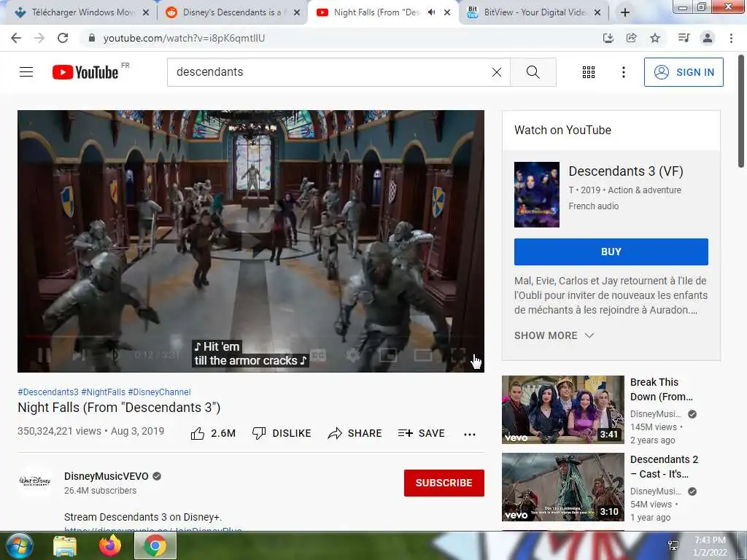This screenshot has height=560, width=747.
Task: Launch Firefox from the taskbar
Action: [110, 545]
